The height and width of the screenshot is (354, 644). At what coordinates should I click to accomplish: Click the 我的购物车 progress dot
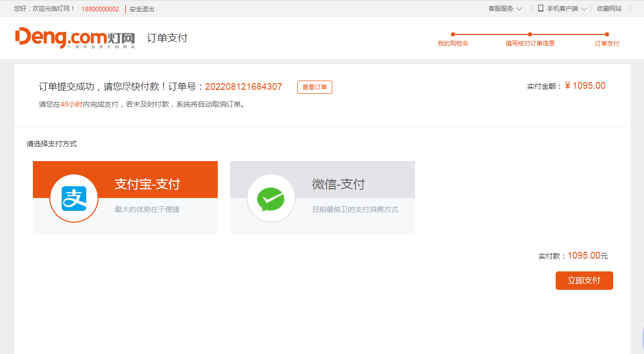point(453,34)
